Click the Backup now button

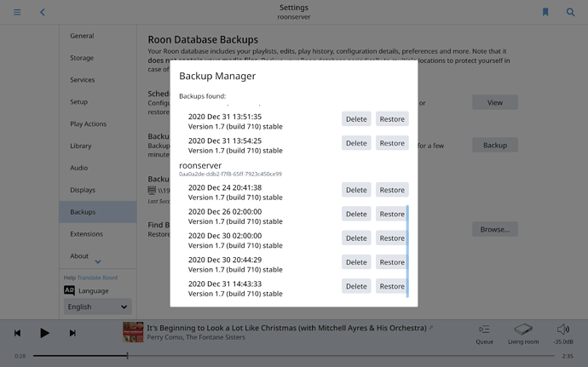point(495,145)
